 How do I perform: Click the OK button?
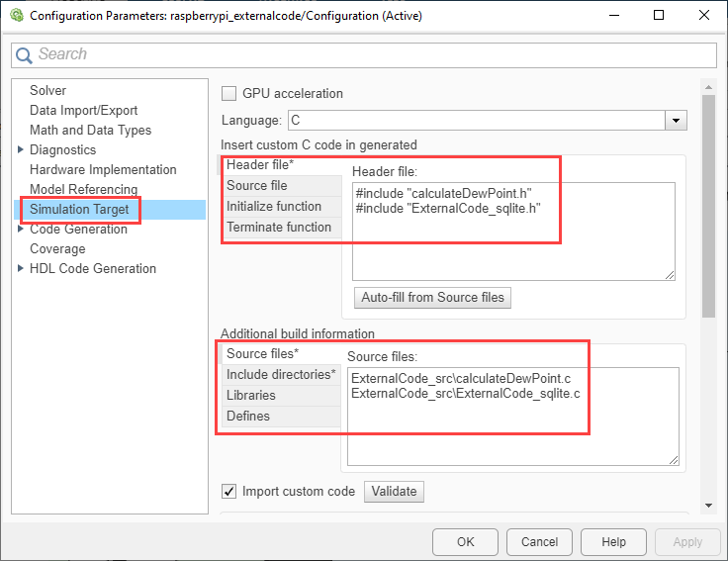click(x=465, y=541)
